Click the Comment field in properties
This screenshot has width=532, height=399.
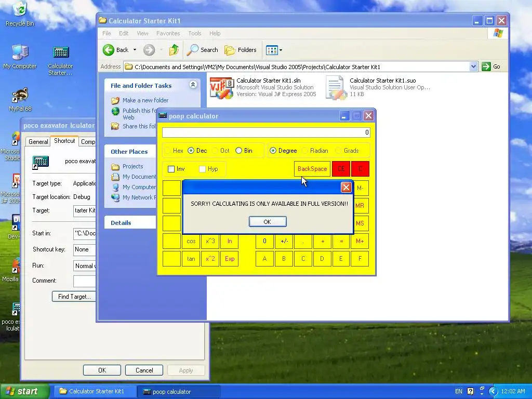(x=85, y=281)
